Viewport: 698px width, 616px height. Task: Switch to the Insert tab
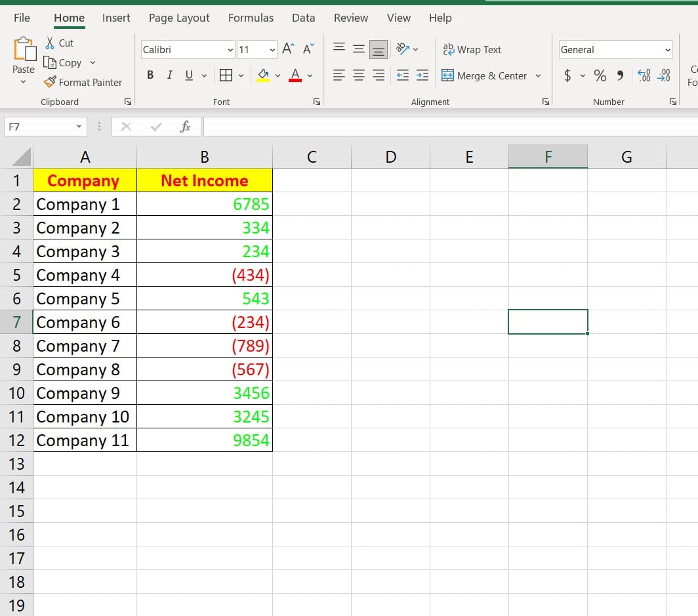click(116, 18)
